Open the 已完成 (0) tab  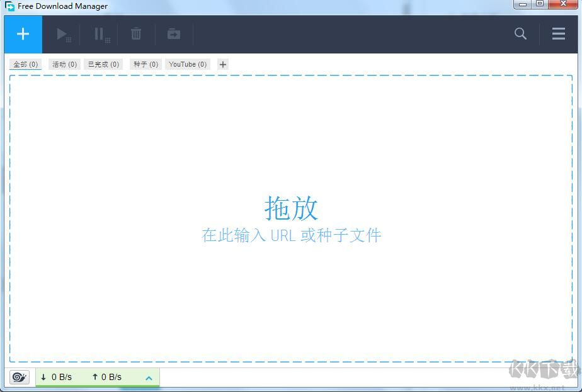(103, 64)
